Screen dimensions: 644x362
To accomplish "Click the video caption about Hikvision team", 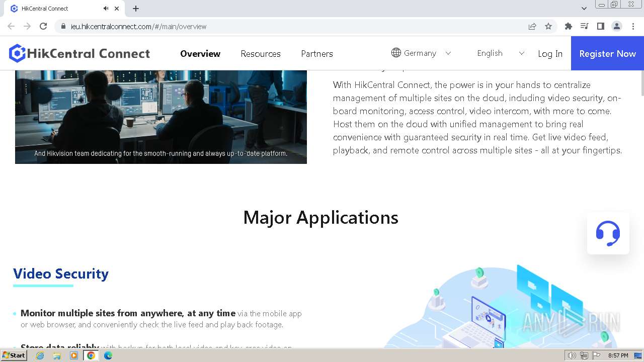I will point(161,153).
